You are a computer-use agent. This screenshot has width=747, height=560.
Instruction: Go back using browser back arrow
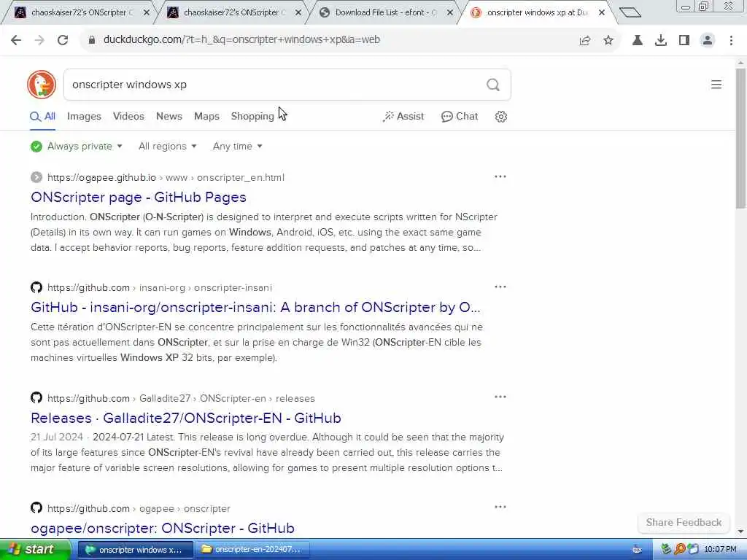point(16,40)
